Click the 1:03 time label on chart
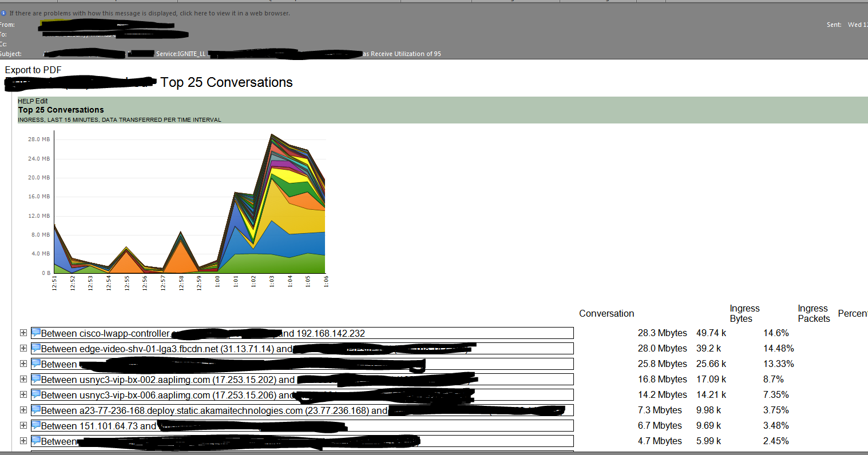Screen dimensions: 868x455 [272, 282]
